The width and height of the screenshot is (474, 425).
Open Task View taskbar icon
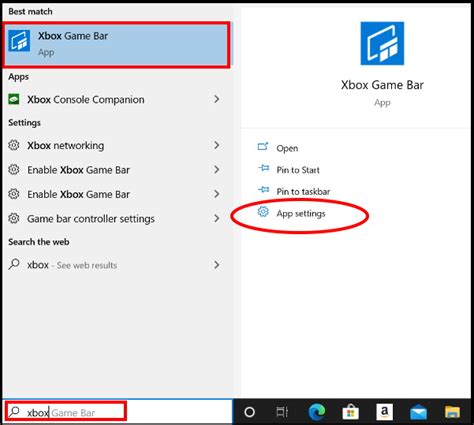pyautogui.click(x=282, y=412)
